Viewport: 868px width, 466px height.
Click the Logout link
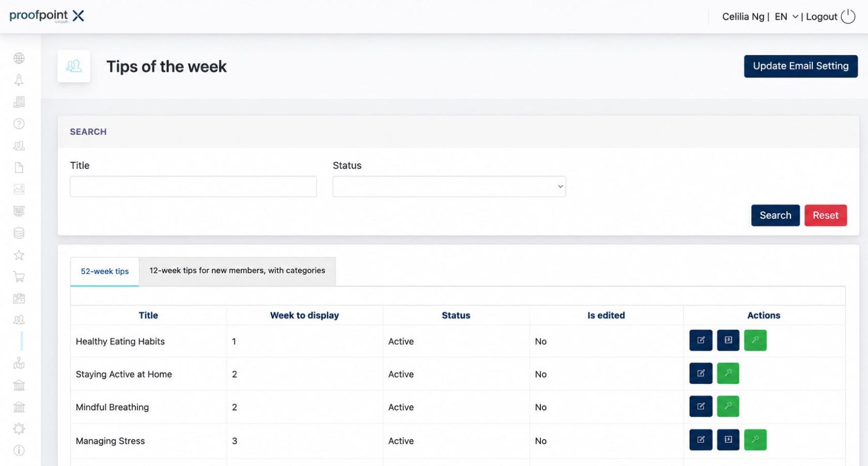(821, 17)
